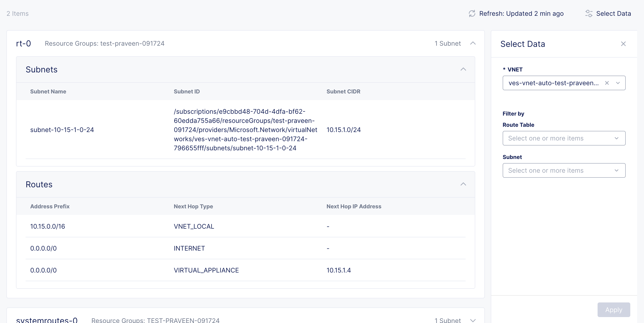Clear the selected VNET using the X icon
The height and width of the screenshot is (323, 644).
607,83
